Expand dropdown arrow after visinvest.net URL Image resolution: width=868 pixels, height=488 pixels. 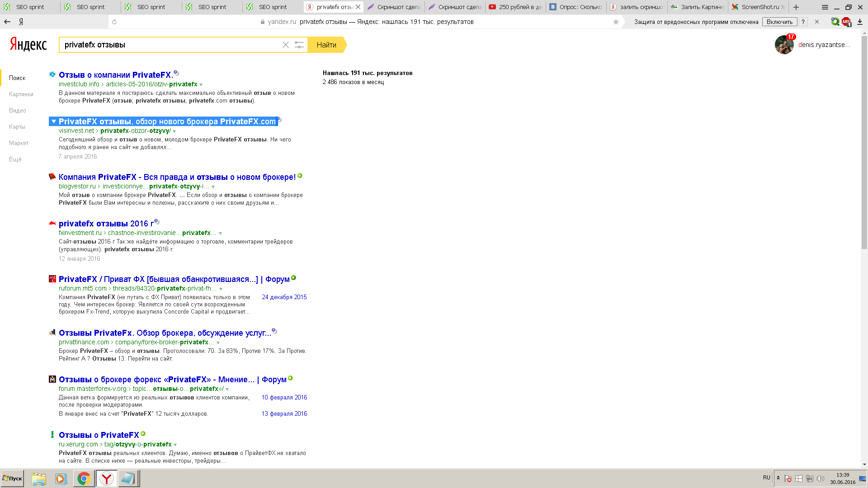(175, 131)
